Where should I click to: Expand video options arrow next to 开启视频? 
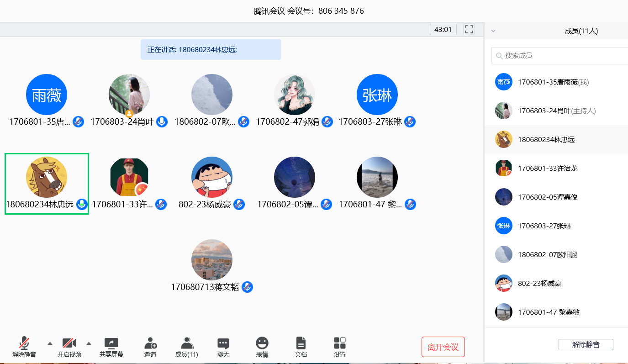(89, 343)
